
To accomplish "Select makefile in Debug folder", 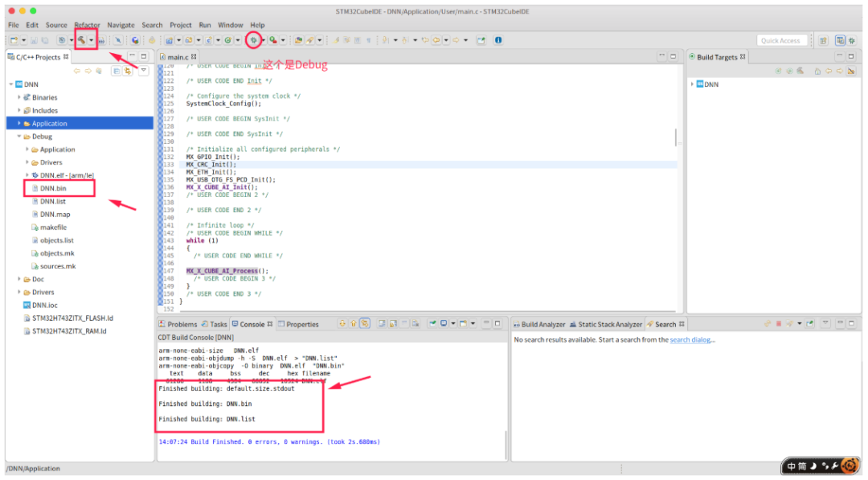I will 49,227.
